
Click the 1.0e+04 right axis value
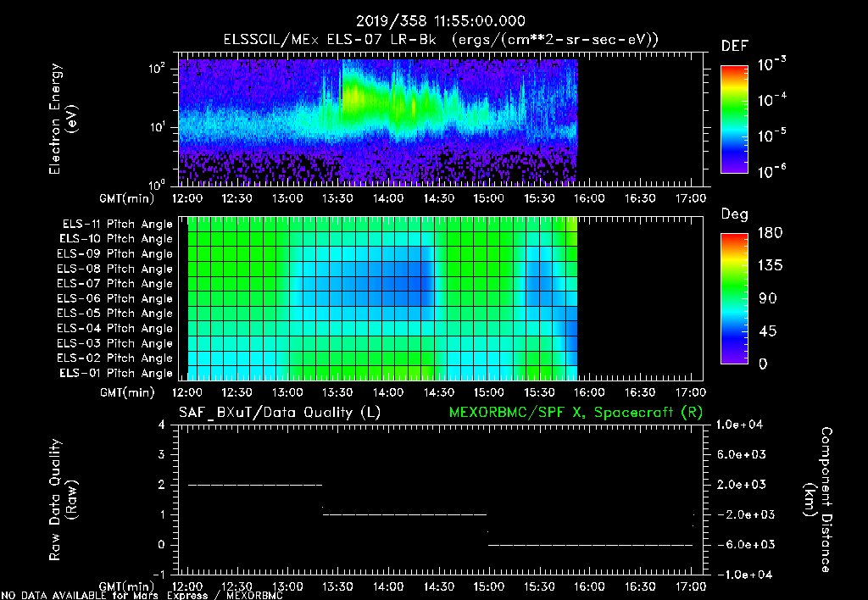click(x=739, y=425)
